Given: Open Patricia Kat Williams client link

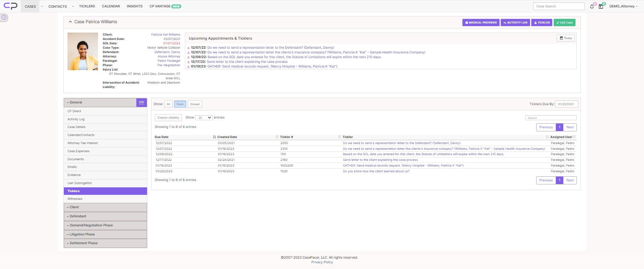Looking at the screenshot, I should [166, 35].
